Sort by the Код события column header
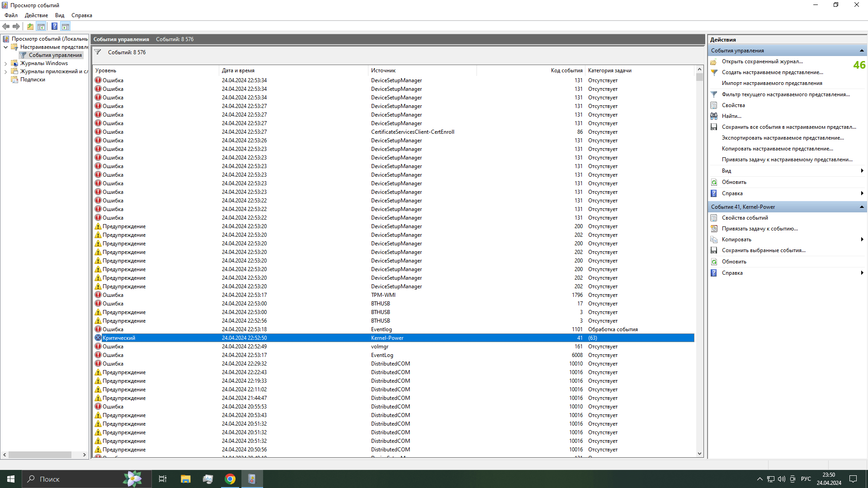868x488 pixels. (531, 70)
